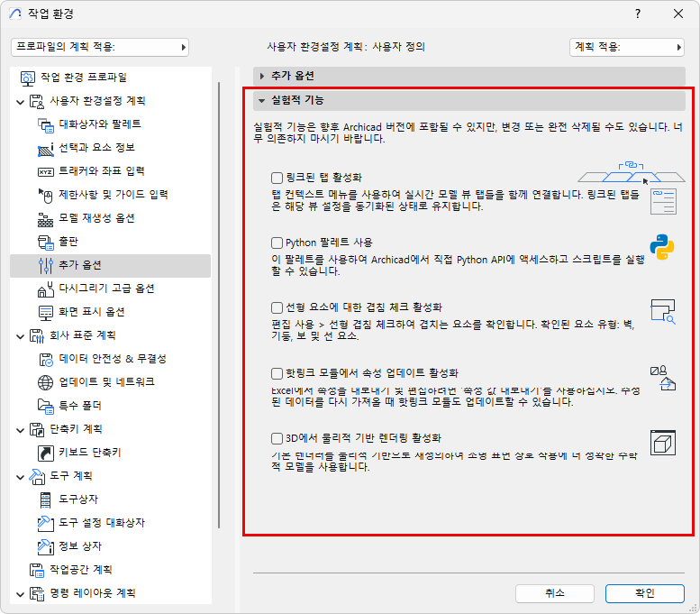This screenshot has height=614, width=700.
Task: Collapse the 실험적 기능 panel header
Action: 468,101
